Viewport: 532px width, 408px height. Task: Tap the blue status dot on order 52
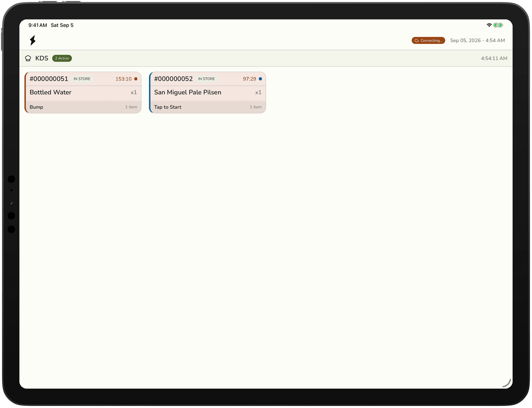260,79
